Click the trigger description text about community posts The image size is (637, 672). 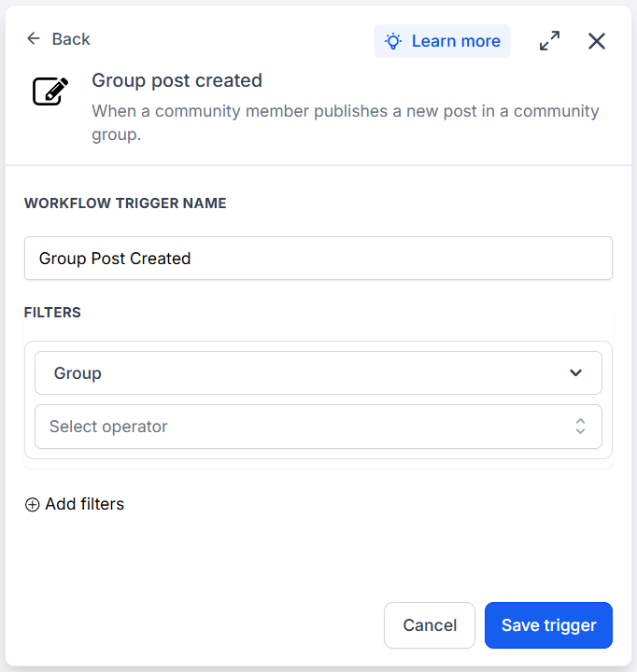(x=346, y=122)
